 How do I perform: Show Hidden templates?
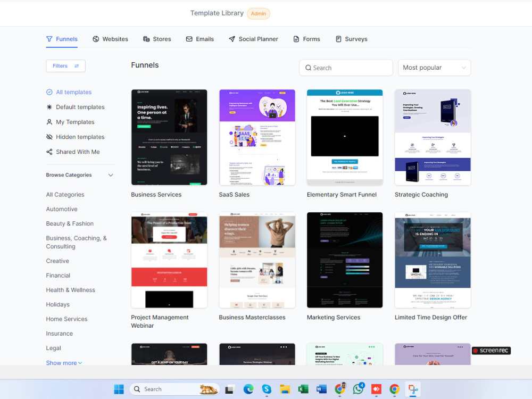(x=76, y=137)
